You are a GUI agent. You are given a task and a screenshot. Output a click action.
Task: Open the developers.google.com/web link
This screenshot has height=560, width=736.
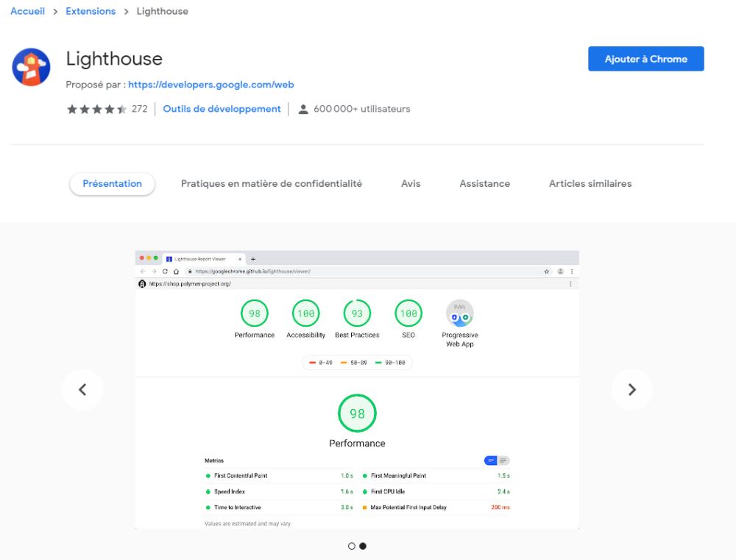pyautogui.click(x=211, y=85)
